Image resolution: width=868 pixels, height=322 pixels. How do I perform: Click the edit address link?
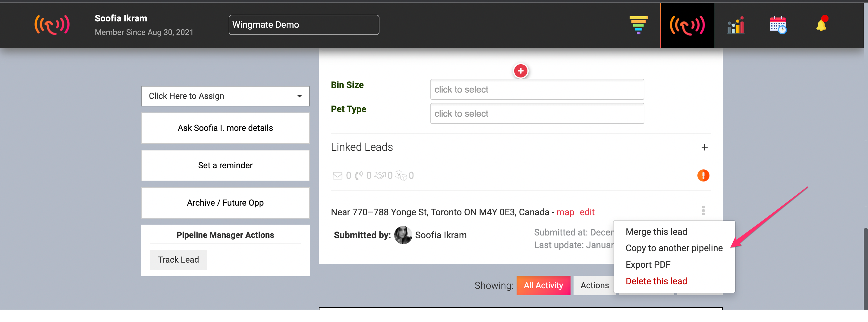click(x=587, y=212)
